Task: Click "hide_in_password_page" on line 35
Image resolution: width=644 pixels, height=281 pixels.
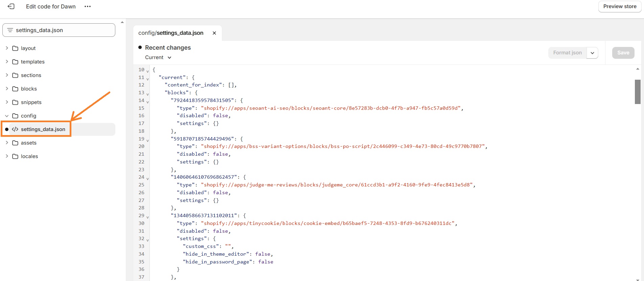Action: (217, 262)
